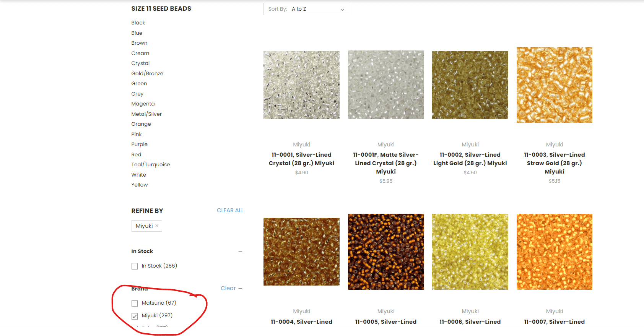The width and height of the screenshot is (644, 336).
Task: Open the Metal/Silver color category
Action: [146, 114]
